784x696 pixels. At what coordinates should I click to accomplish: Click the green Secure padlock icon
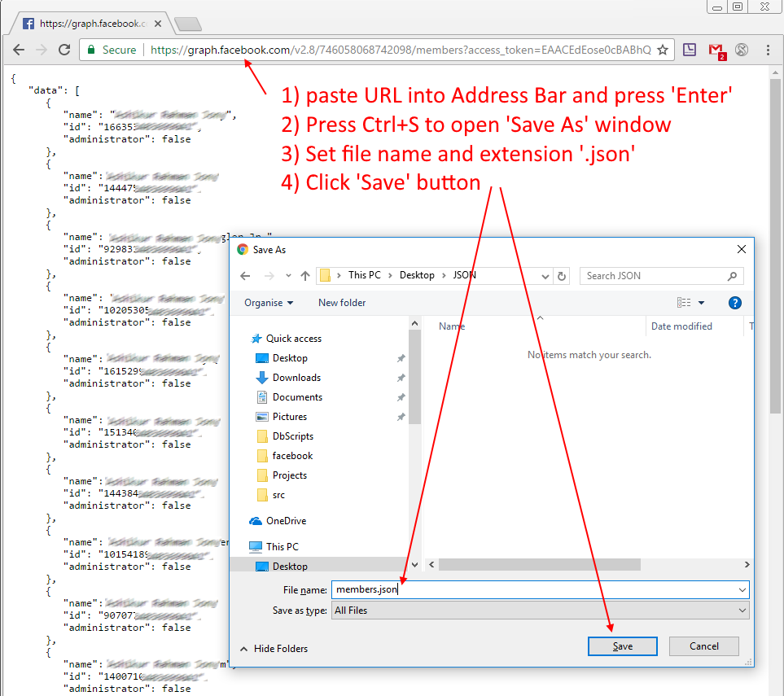click(x=91, y=50)
